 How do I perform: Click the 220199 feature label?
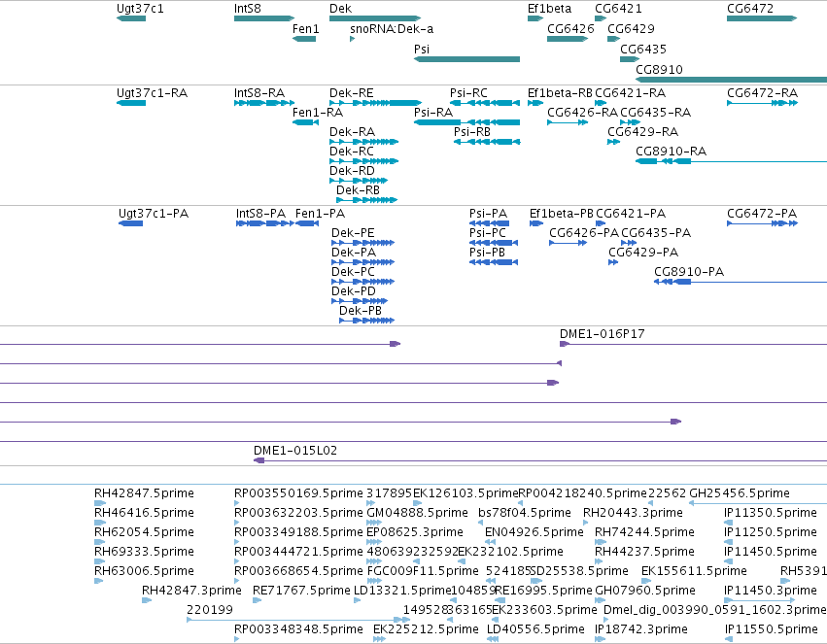[210, 610]
